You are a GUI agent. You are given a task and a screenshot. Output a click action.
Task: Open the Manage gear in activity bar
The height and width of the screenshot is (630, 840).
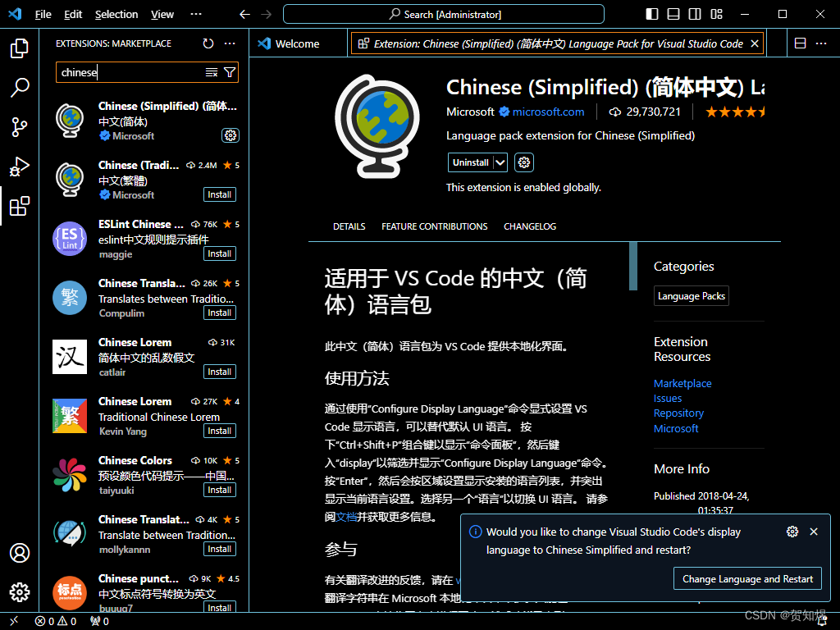coord(20,592)
